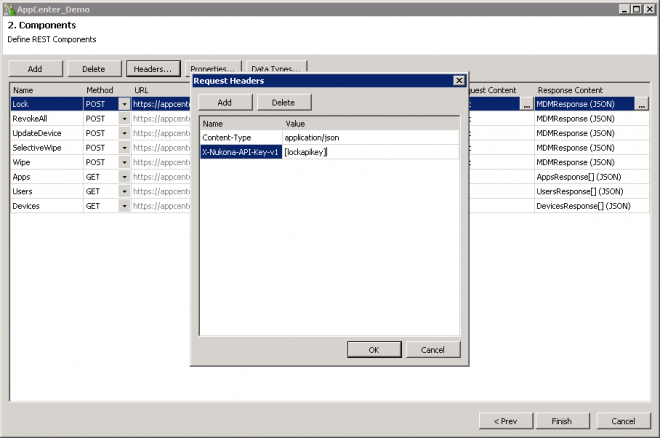The height and width of the screenshot is (438, 660).
Task: Confirm headers with OK button
Action: pos(374,350)
